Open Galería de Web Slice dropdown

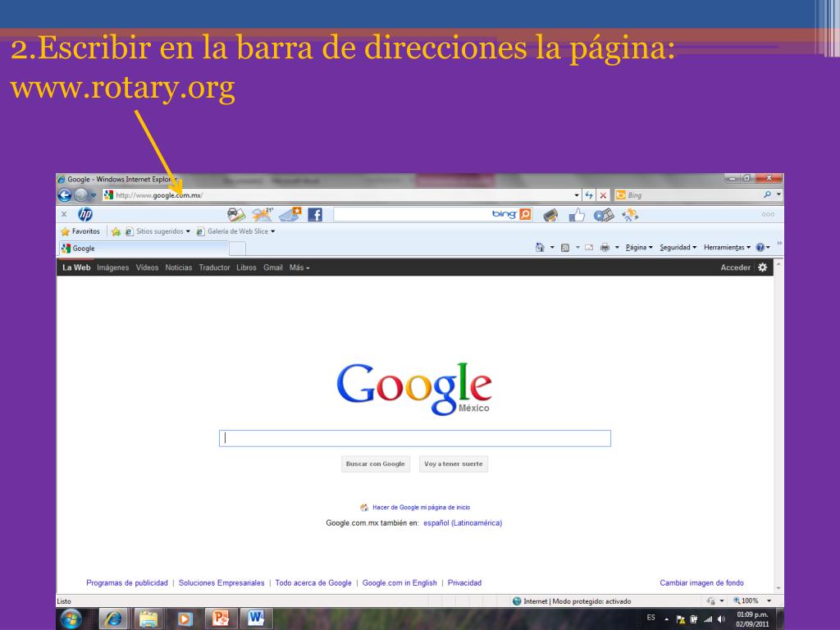(235, 231)
